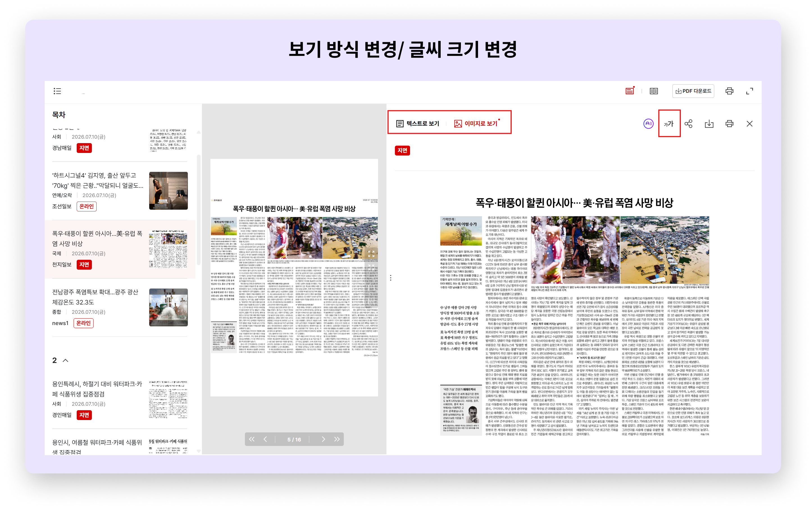Collapse section 2 with the chevron
Screen dimensions: 812x510
(x=66, y=361)
